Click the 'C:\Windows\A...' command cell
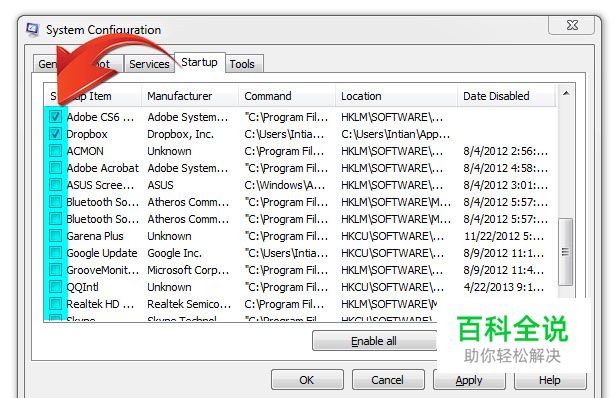 pyautogui.click(x=284, y=185)
